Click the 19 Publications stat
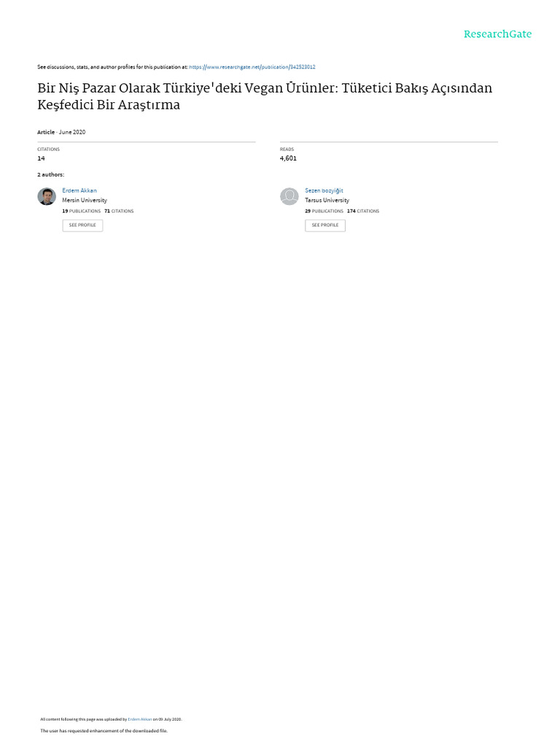Image resolution: width=560 pixels, height=747 pixels. pyautogui.click(x=82, y=211)
